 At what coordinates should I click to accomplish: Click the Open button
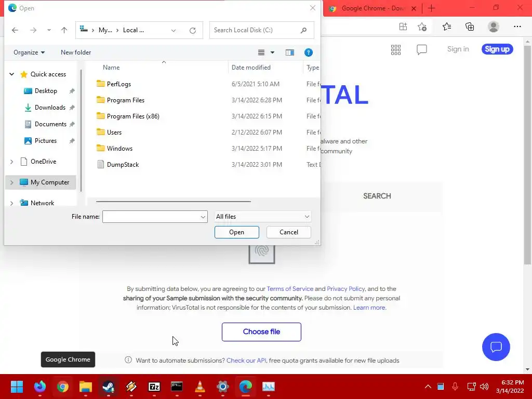point(236,232)
